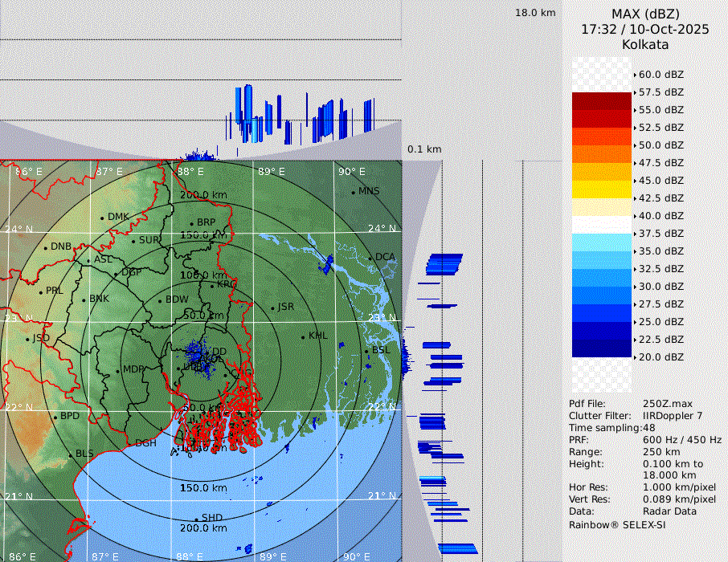This screenshot has height=562, width=728.
Task: Click the BLS station dot
Action: 70,455
